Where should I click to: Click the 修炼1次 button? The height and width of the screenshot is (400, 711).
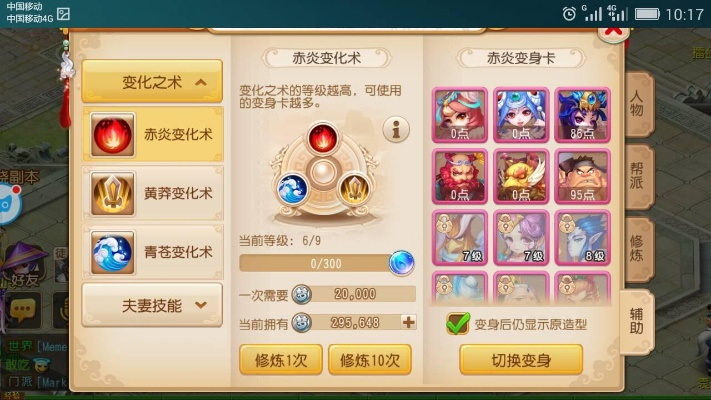click(281, 360)
